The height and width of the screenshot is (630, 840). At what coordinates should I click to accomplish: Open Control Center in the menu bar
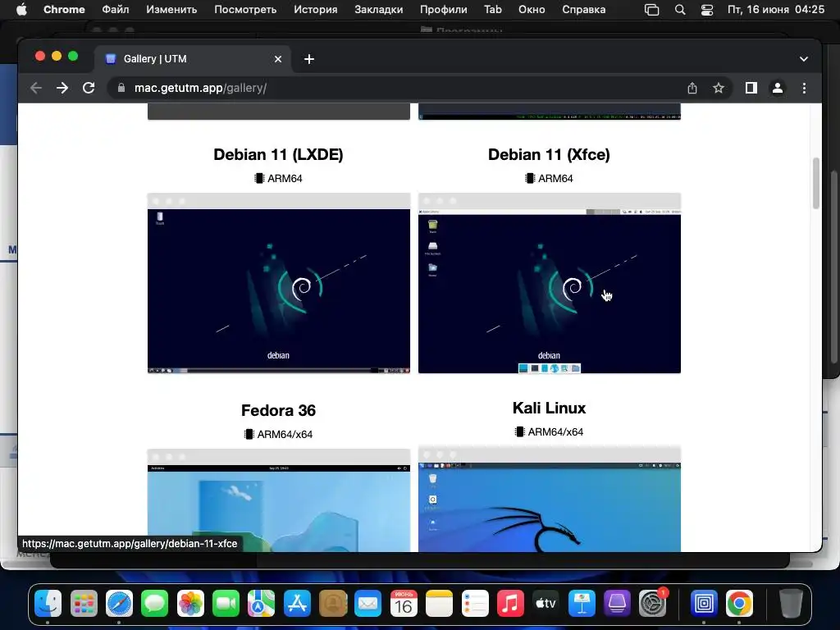pos(707,10)
